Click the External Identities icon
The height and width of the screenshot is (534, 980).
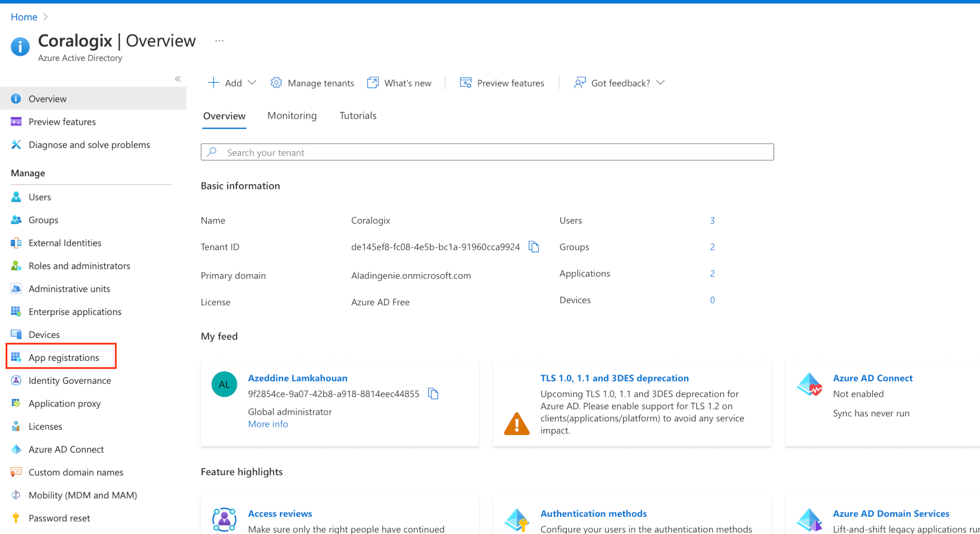[16, 243]
